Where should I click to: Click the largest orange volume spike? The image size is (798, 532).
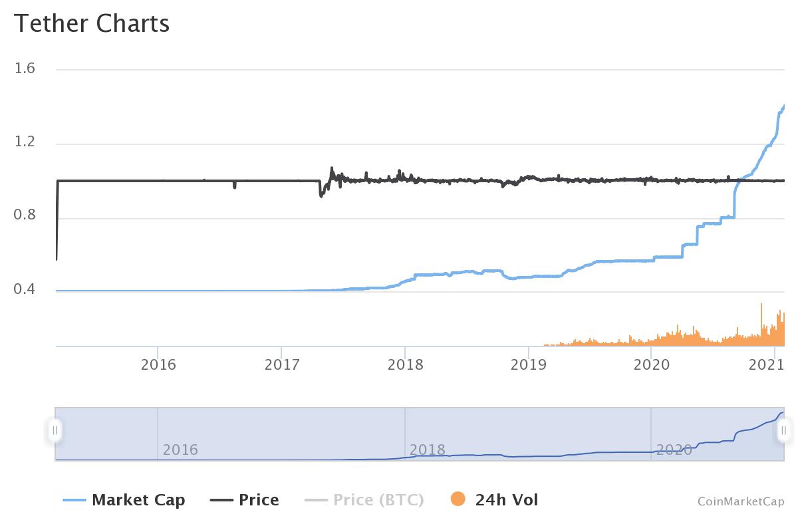coord(762,319)
